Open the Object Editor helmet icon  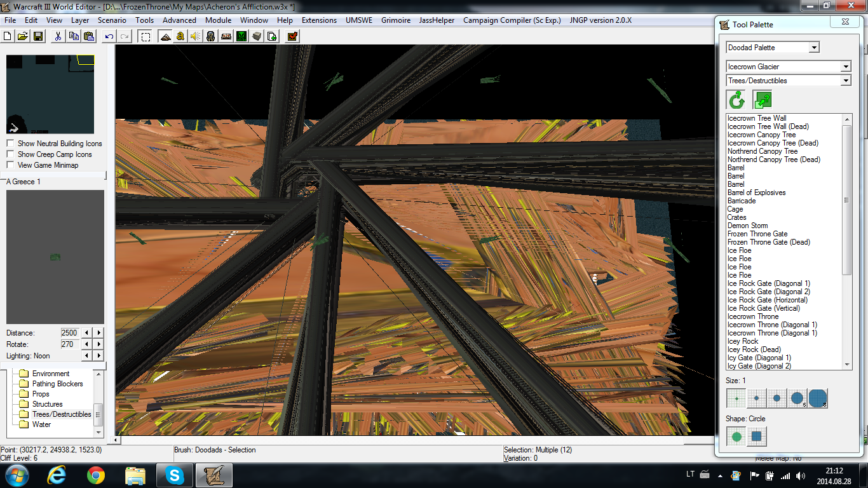tap(211, 36)
